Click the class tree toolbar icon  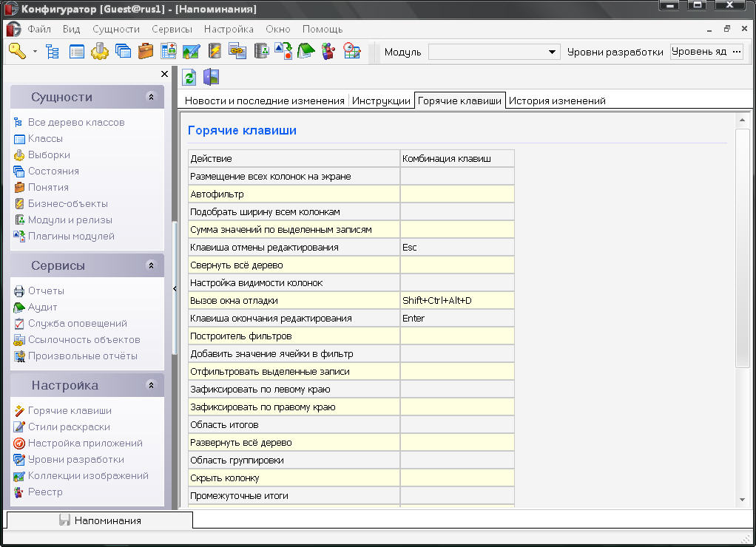52,51
